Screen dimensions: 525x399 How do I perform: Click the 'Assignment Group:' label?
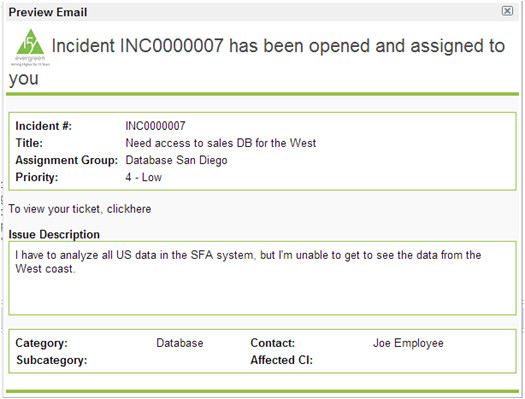click(67, 160)
